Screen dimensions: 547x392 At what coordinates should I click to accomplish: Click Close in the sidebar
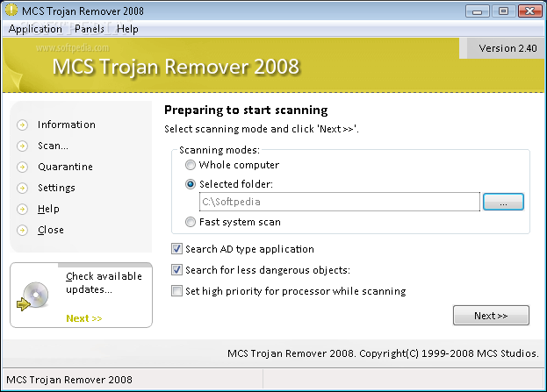coord(51,230)
